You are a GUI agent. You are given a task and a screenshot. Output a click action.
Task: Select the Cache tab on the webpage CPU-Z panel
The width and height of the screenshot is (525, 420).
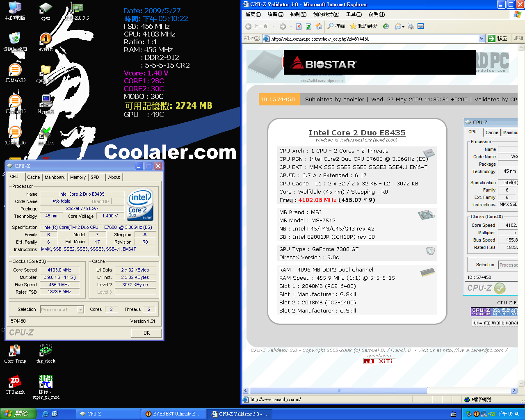tap(492, 132)
